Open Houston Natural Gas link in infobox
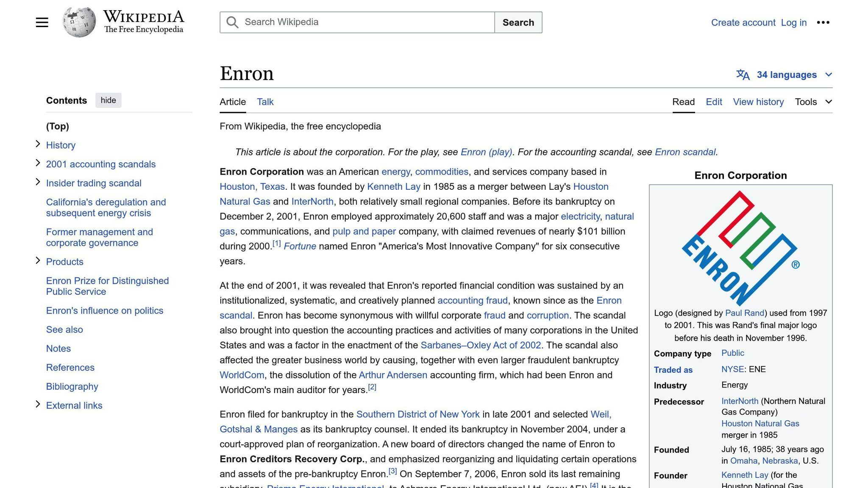 click(x=760, y=424)
